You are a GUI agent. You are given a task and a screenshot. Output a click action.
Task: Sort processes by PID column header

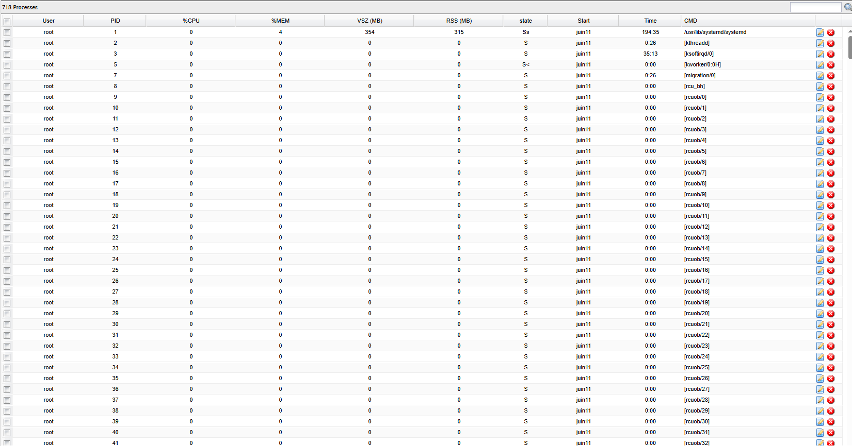point(115,20)
